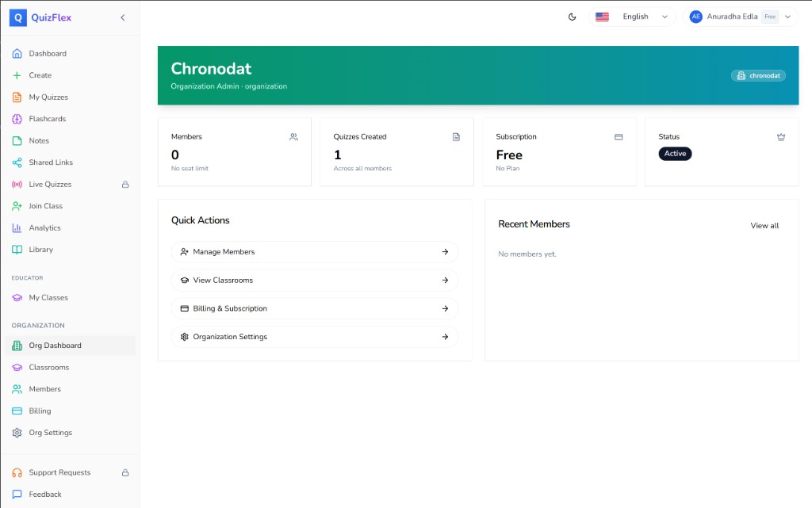Open Anuradha Edla account menu

[739, 17]
